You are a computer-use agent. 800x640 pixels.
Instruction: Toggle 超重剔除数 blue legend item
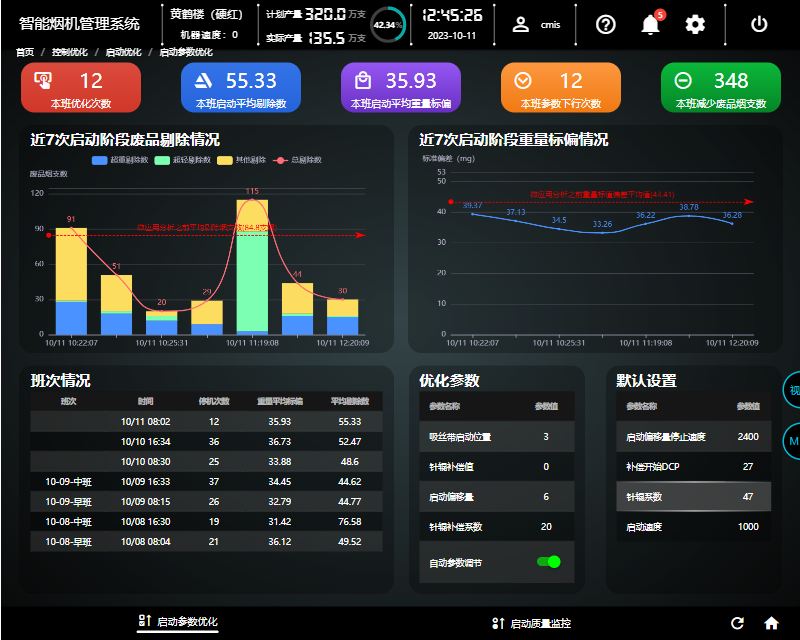click(120, 160)
